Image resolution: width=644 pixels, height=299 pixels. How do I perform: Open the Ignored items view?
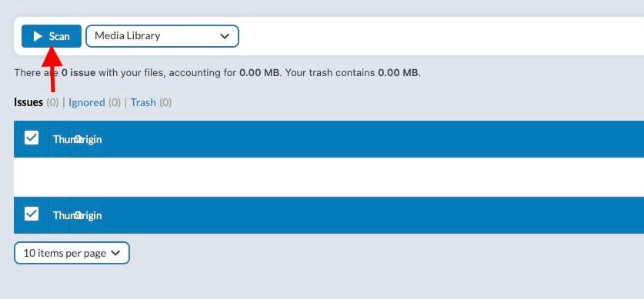(87, 102)
